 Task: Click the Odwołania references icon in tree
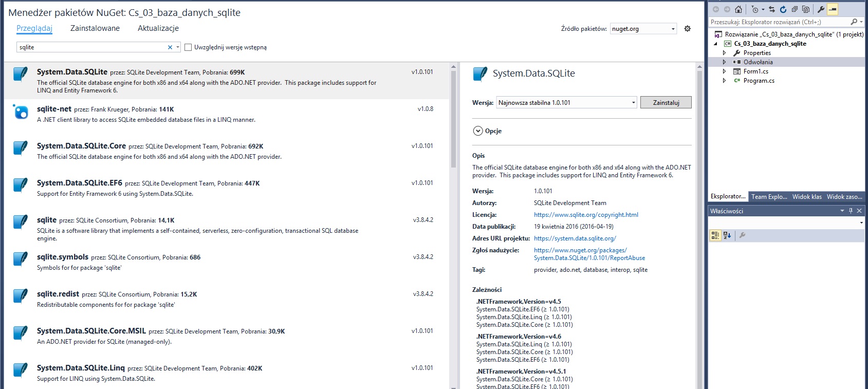click(x=737, y=62)
